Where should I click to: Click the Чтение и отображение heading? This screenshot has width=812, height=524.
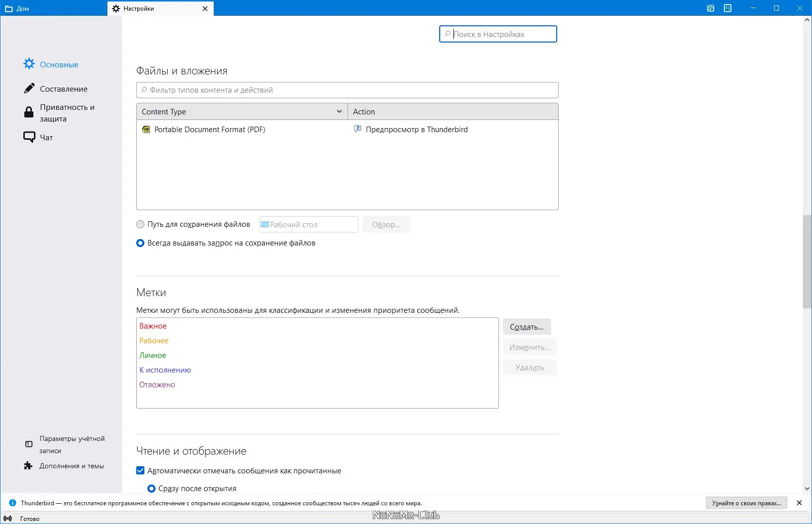(x=191, y=451)
